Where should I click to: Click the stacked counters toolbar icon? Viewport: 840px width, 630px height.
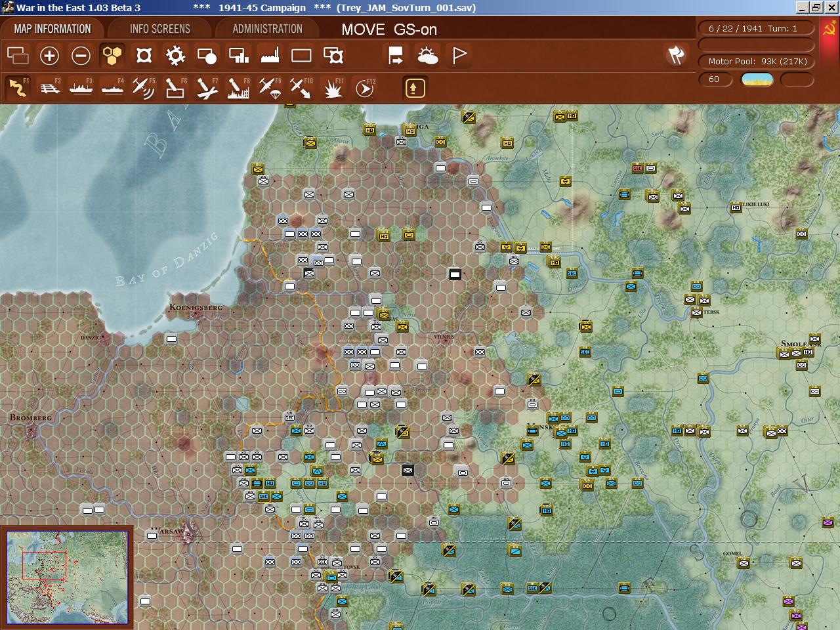click(333, 56)
